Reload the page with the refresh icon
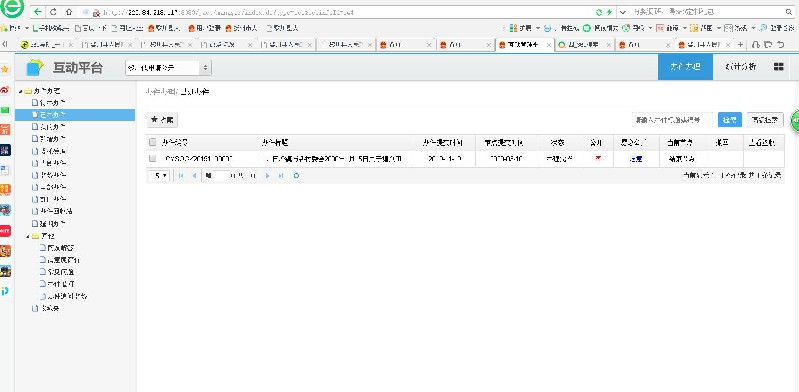The image size is (799, 392). tap(54, 12)
